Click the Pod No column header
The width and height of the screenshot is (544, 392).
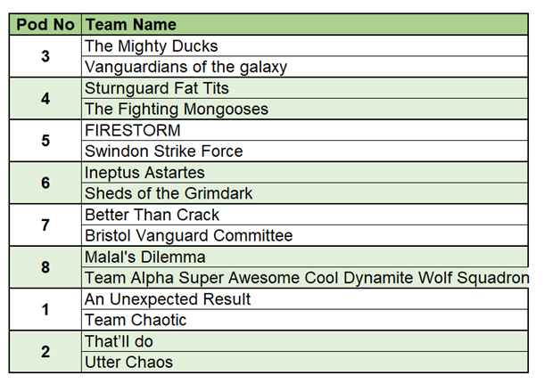[x=45, y=25]
